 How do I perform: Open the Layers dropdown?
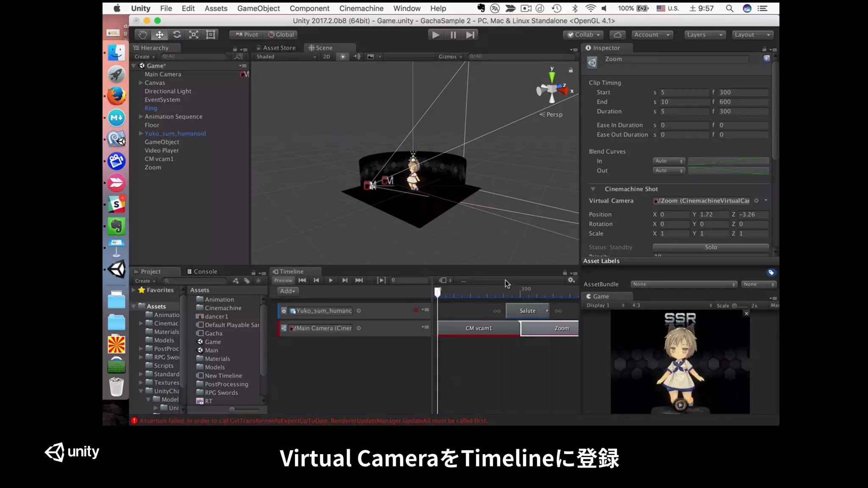click(x=705, y=35)
